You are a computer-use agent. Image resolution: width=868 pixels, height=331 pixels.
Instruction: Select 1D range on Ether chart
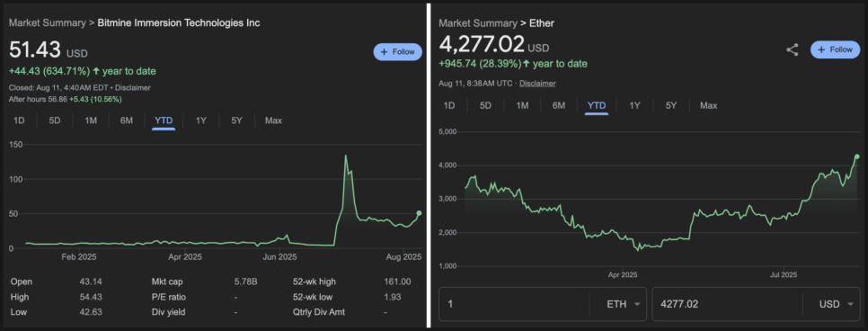coord(449,105)
